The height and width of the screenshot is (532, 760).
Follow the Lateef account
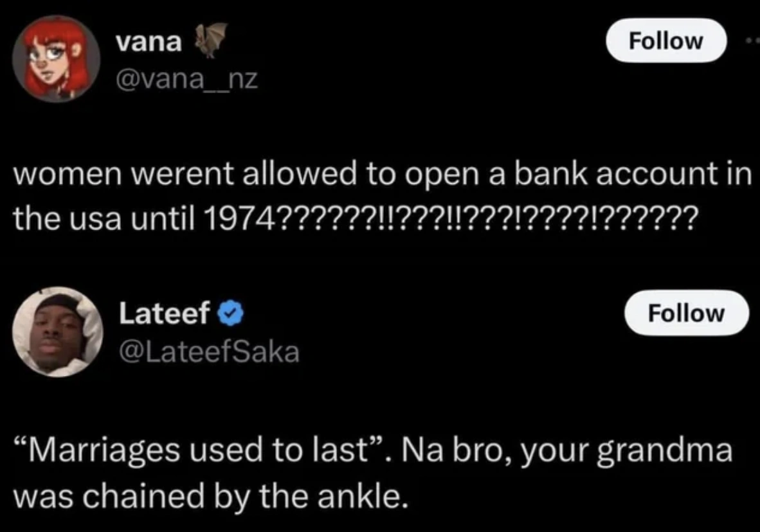click(x=686, y=313)
